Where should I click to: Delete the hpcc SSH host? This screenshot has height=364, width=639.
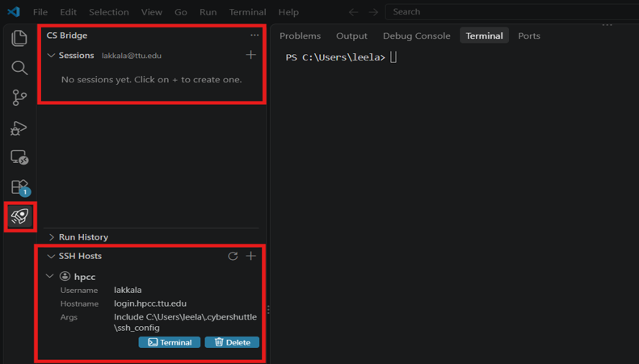(x=232, y=342)
